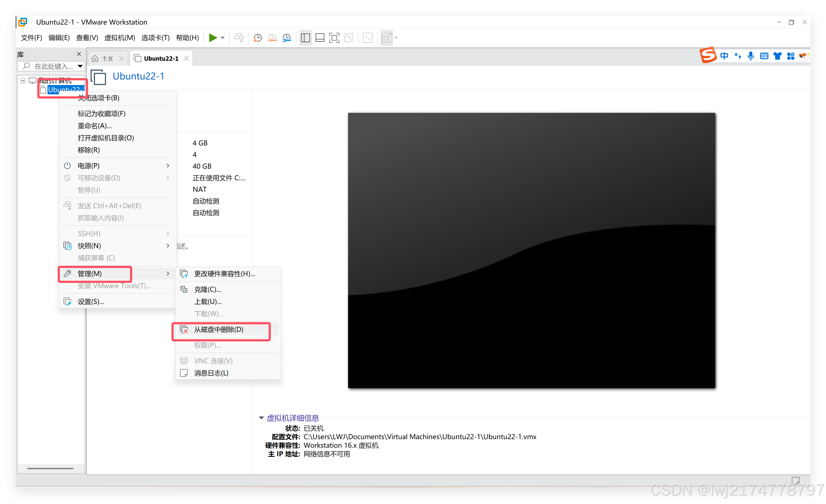
Task: Choose 打开虚拟机目录(O) in context menu
Action: 118,138
